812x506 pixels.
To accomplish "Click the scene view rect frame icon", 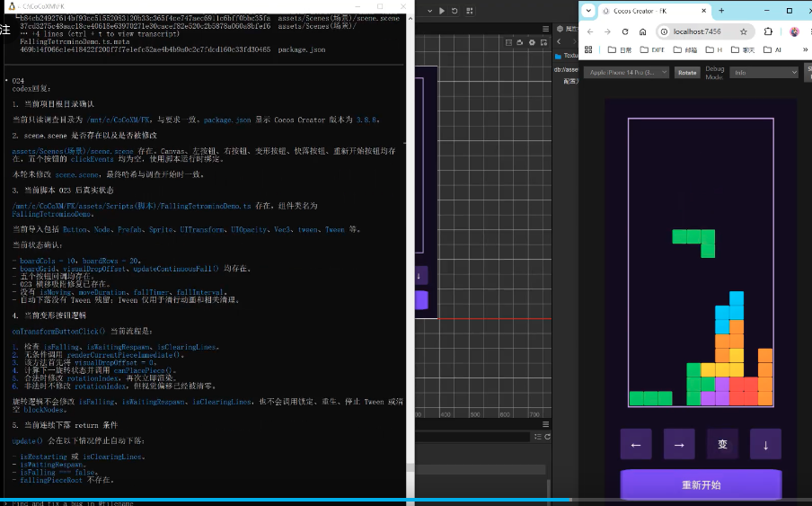I will click(x=508, y=42).
